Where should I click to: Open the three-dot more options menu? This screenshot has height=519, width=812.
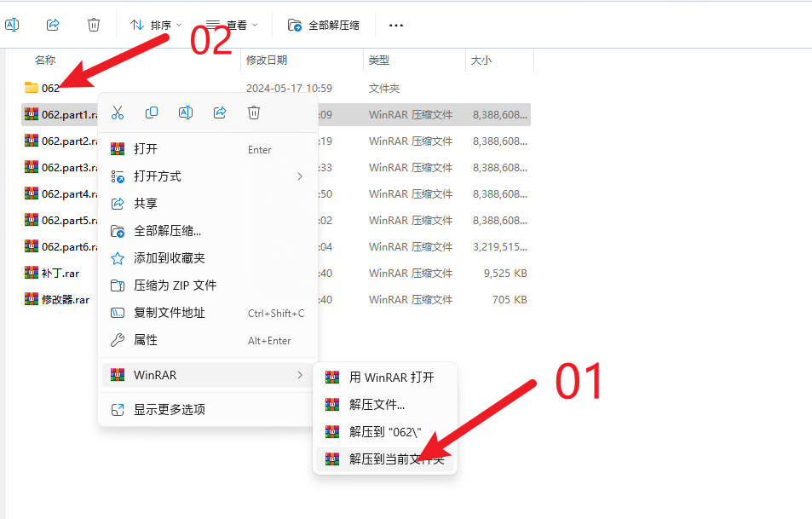coord(395,25)
